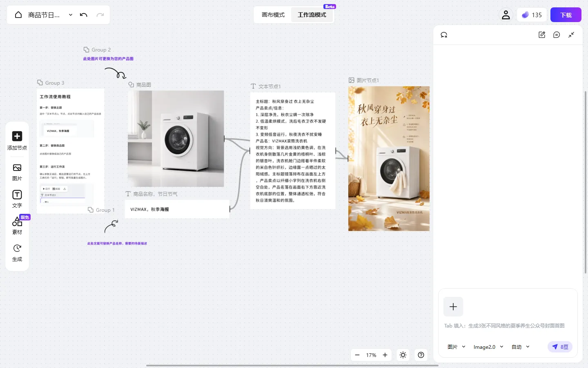Toggle the brightness theme icon
The height and width of the screenshot is (368, 588).
[x=403, y=355]
